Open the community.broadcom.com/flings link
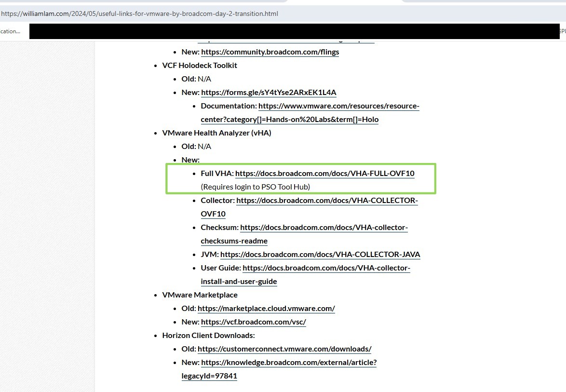 tap(270, 52)
